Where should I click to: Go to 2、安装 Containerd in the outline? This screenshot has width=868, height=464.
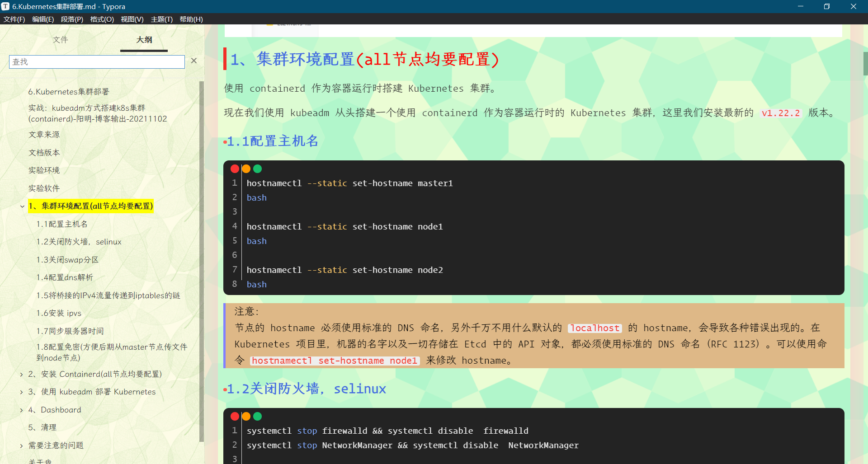coord(95,374)
